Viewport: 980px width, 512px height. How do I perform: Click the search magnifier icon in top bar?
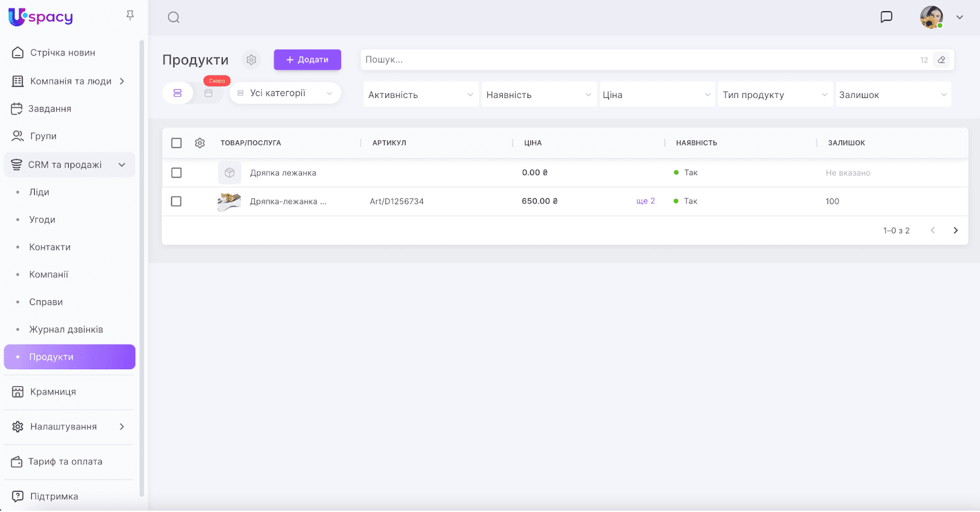click(x=174, y=17)
